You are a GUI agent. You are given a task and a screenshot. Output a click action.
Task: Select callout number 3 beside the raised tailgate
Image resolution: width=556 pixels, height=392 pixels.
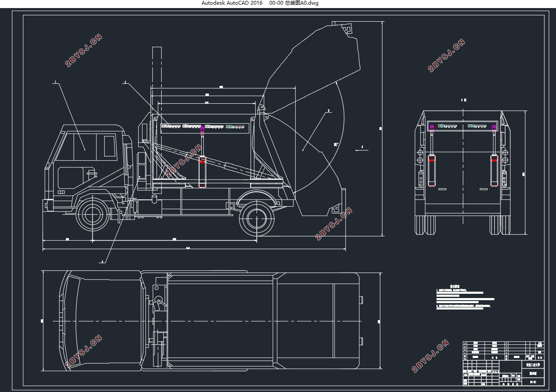[329, 111]
